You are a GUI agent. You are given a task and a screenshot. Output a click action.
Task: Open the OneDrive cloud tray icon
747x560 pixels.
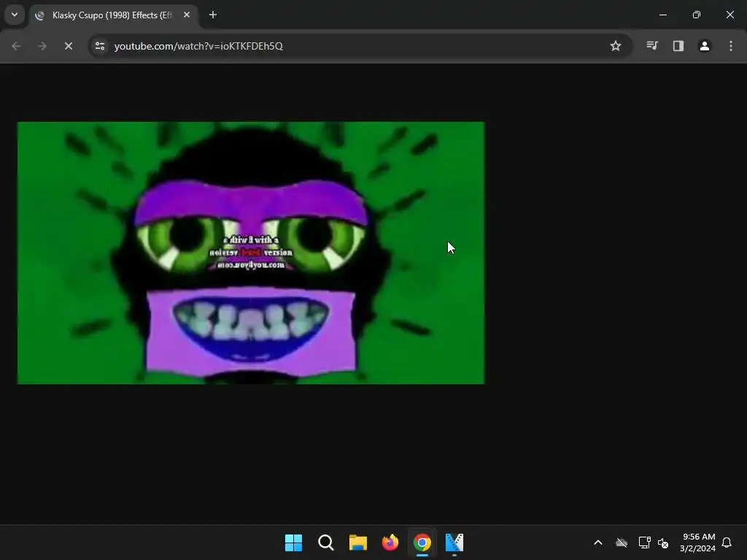pos(622,542)
